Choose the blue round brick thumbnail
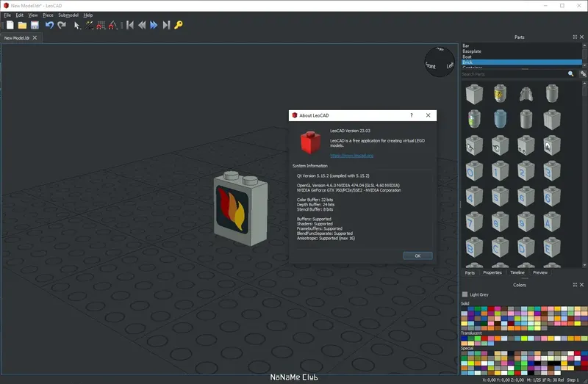The height and width of the screenshot is (384, 588). click(x=500, y=119)
